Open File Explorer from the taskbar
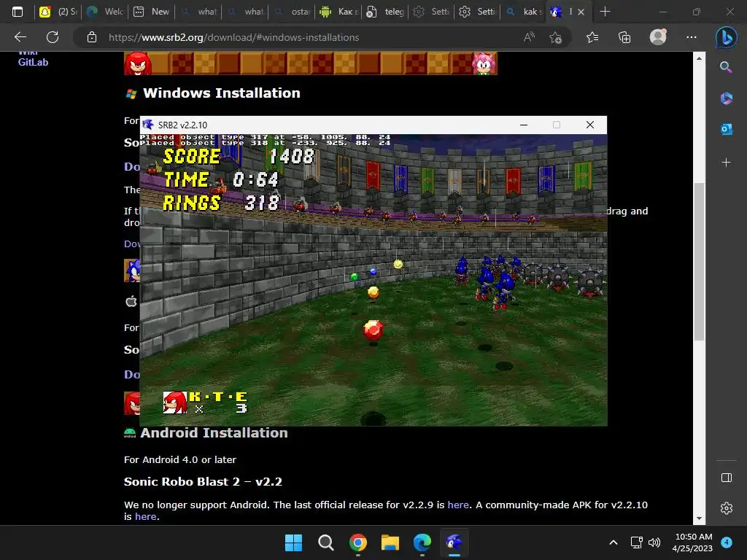 tap(390, 542)
